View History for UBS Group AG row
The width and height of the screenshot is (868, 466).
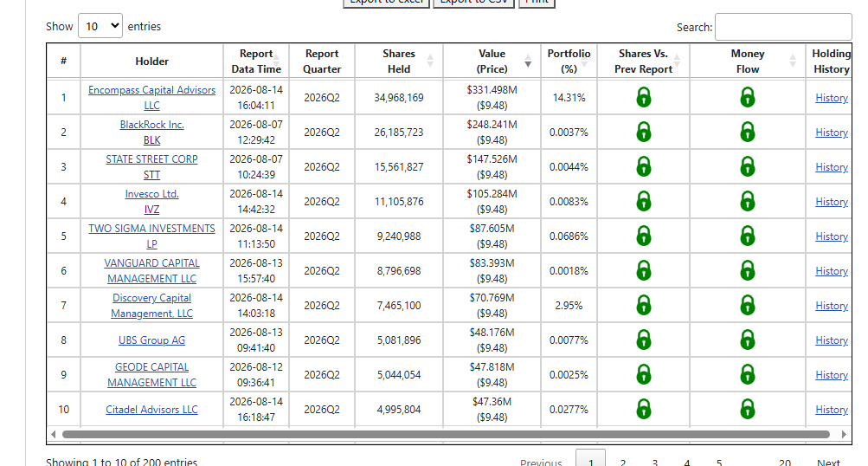832,340
